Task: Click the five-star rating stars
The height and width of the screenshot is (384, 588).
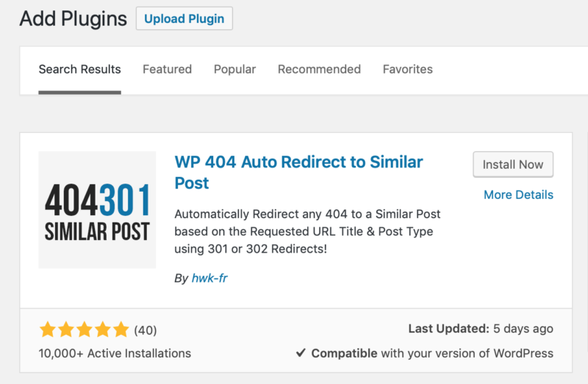Action: [x=85, y=330]
